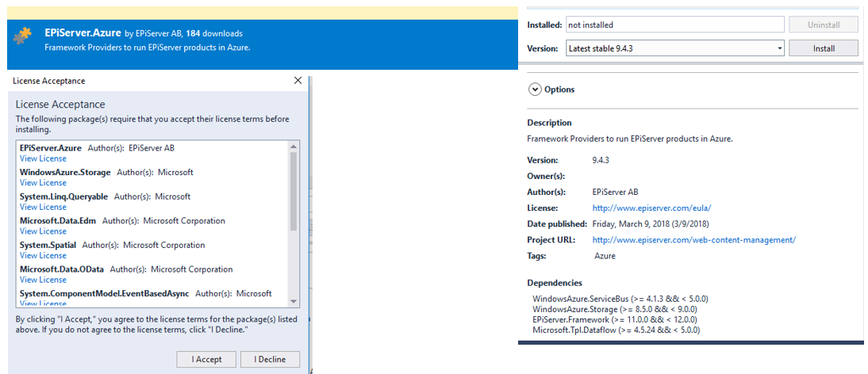
Task: Click the Microsoft.Tpl.Dataflow dependency line
Action: point(616,330)
